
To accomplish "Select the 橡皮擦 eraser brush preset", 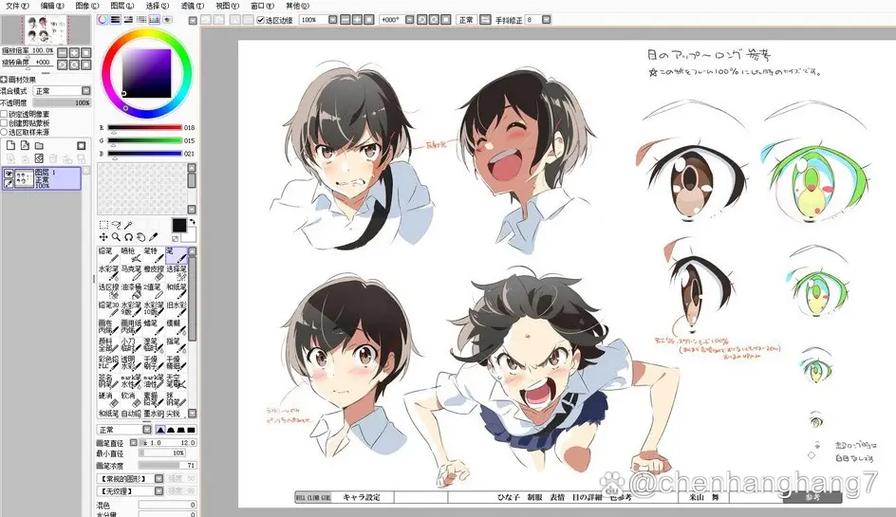I will point(154,272).
